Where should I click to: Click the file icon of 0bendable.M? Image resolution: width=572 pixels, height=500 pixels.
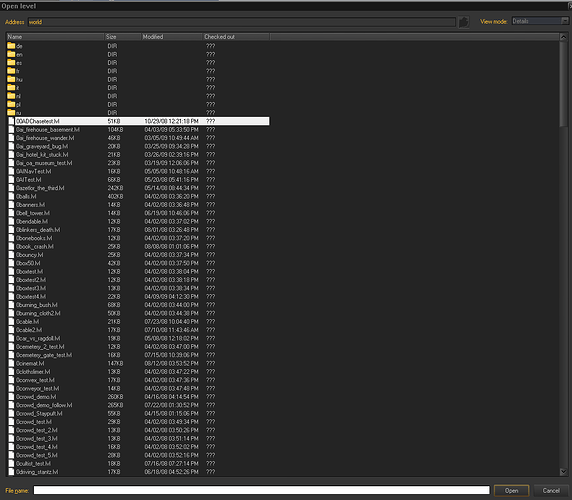coord(11,221)
